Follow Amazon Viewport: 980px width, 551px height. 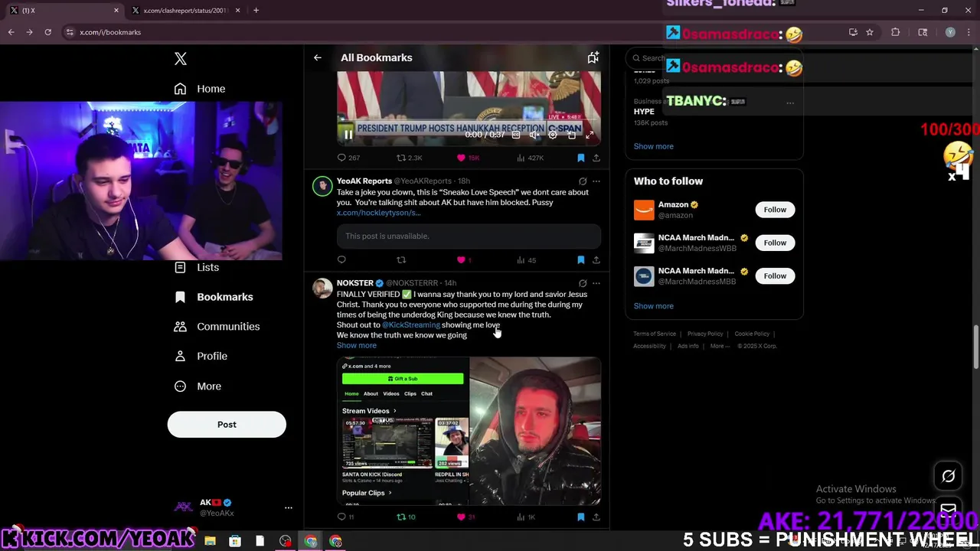775,210
